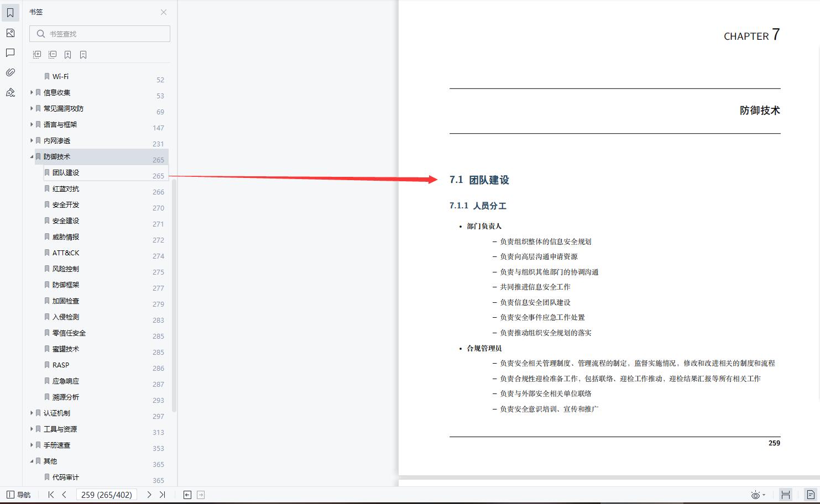
Task: Click the bookmark panel vertical scrollbar
Action: [x=174, y=296]
